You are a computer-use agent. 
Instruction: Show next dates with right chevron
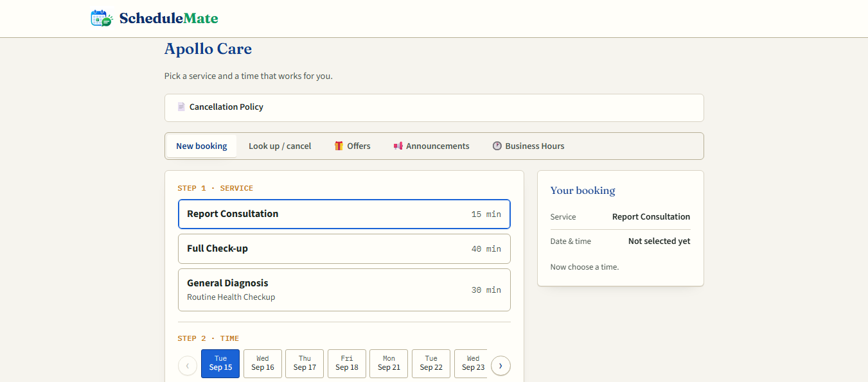point(500,365)
